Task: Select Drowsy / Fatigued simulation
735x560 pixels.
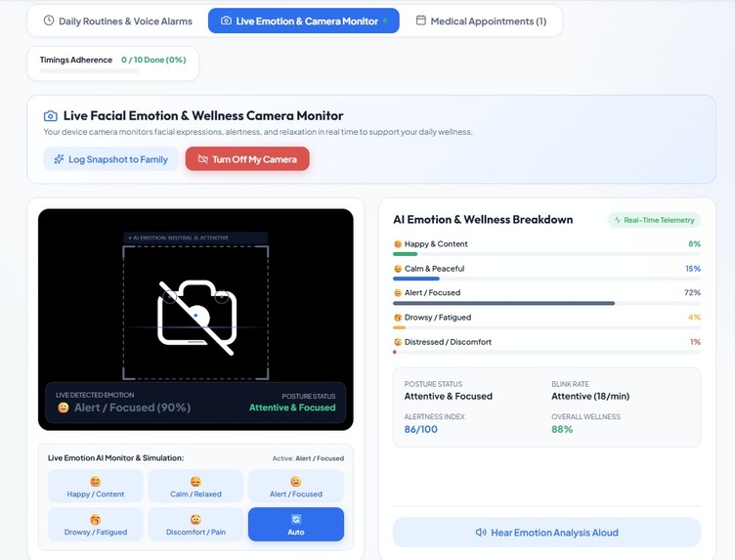Action: (x=96, y=525)
